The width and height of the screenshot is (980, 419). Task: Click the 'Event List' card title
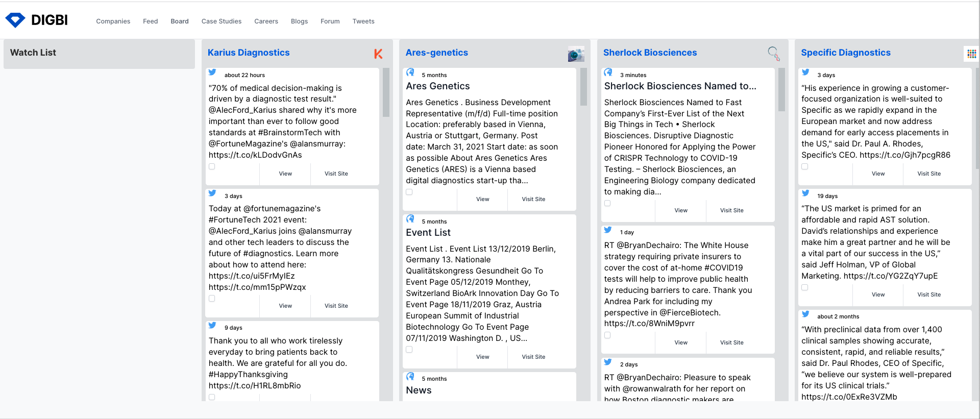coord(428,233)
